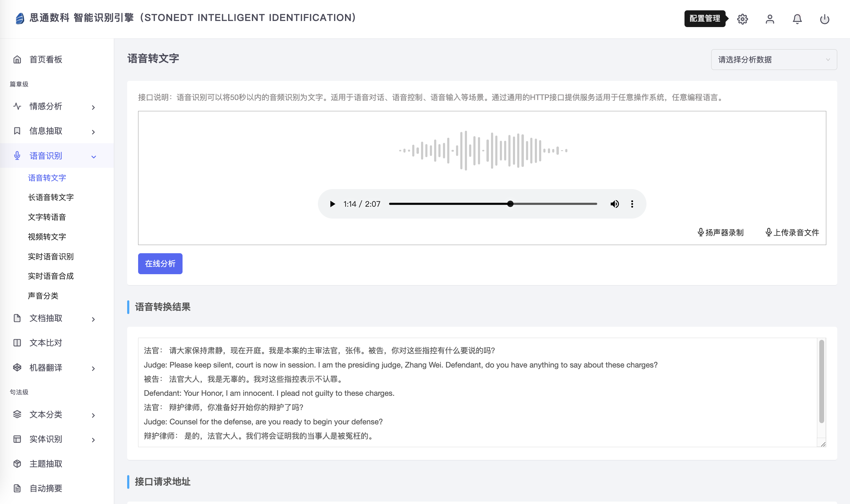Click the result text area scrollbar

[821, 382]
